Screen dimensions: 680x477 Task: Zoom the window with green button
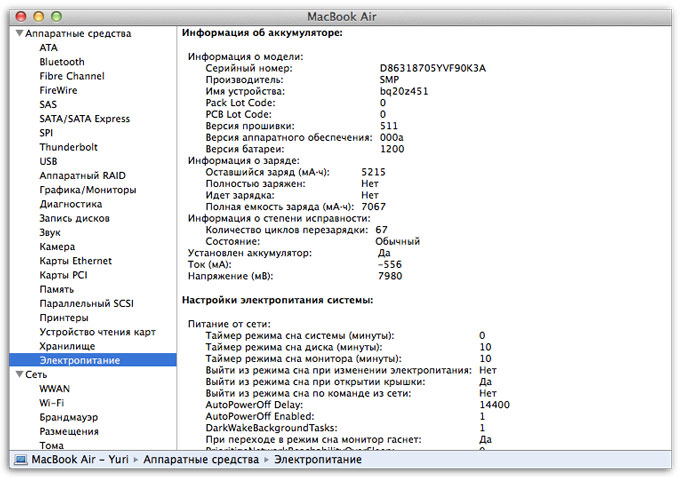click(56, 16)
